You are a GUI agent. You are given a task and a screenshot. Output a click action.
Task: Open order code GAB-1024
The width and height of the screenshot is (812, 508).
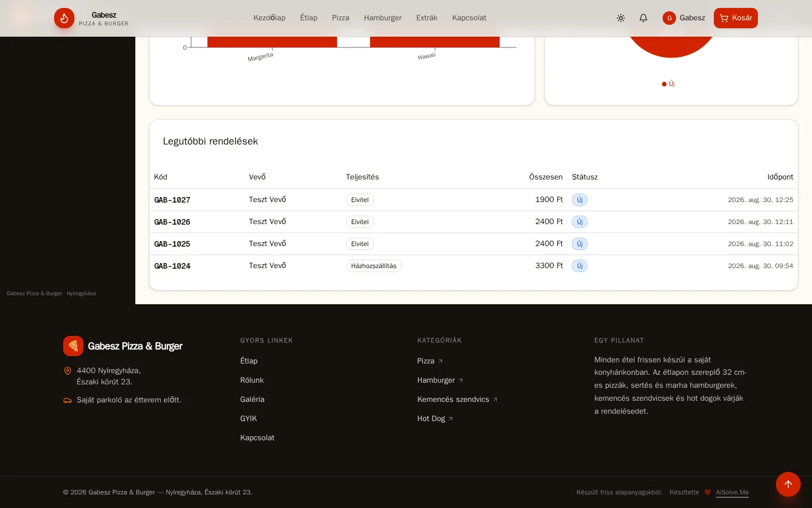point(172,266)
